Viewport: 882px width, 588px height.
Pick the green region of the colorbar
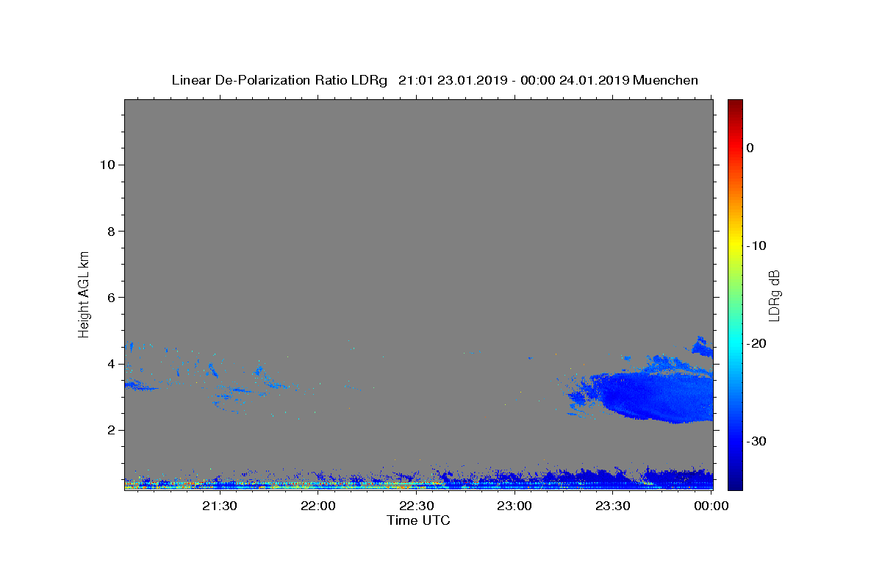click(735, 294)
